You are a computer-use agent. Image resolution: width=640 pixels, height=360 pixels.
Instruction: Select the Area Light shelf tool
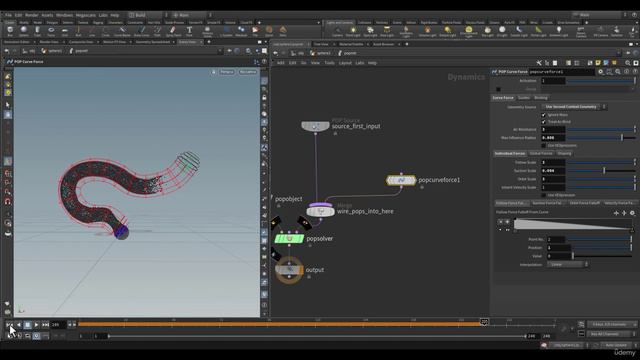point(387,32)
